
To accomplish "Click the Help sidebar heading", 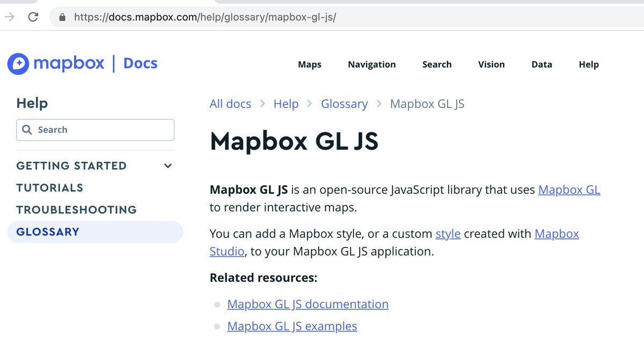I will [32, 103].
